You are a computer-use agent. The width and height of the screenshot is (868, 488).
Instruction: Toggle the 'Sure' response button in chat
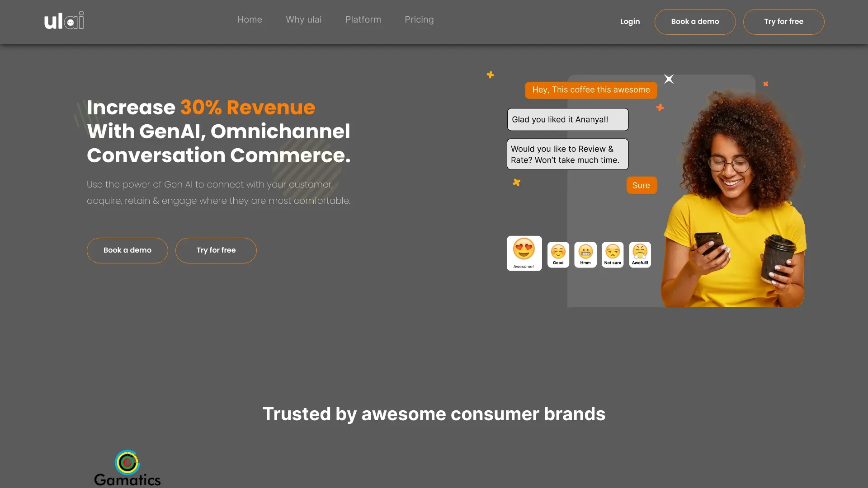pos(642,185)
